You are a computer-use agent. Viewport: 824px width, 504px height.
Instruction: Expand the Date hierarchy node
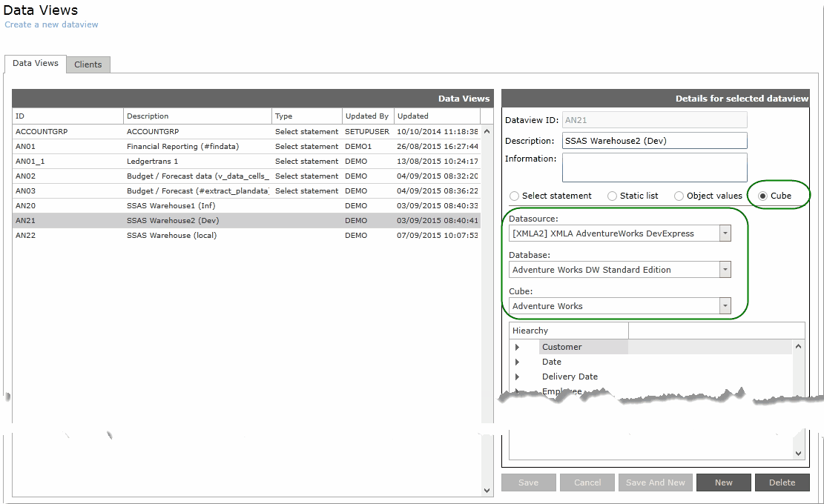pyautogui.click(x=517, y=362)
